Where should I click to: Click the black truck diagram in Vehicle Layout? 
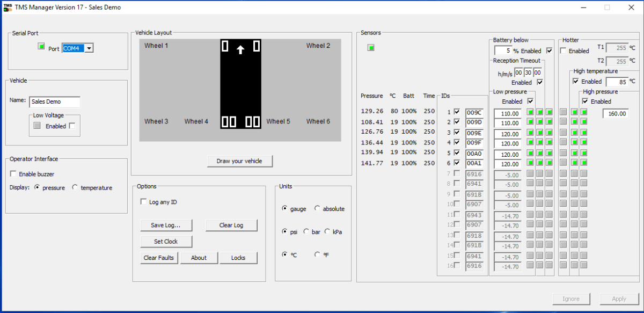click(240, 83)
